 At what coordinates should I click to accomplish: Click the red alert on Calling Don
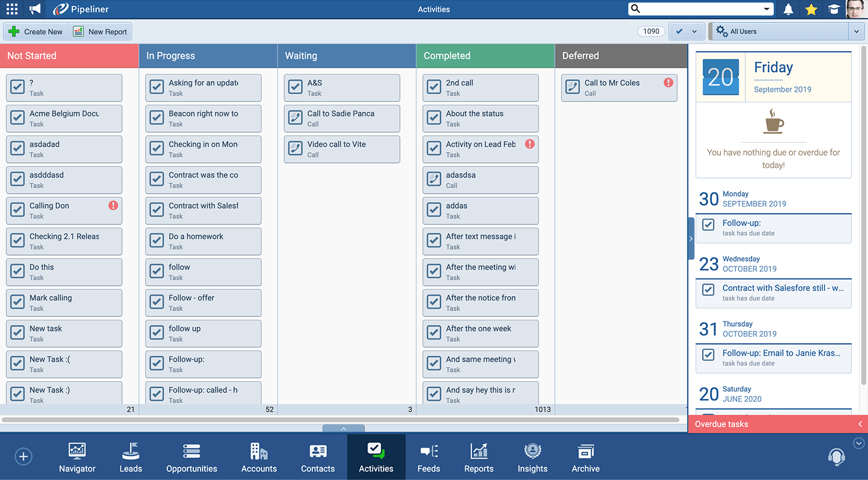pos(113,205)
